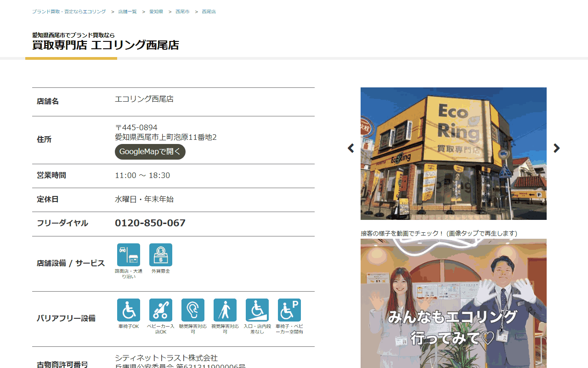Open the address in GoogleMap
The image size is (588, 368).
[x=150, y=152]
